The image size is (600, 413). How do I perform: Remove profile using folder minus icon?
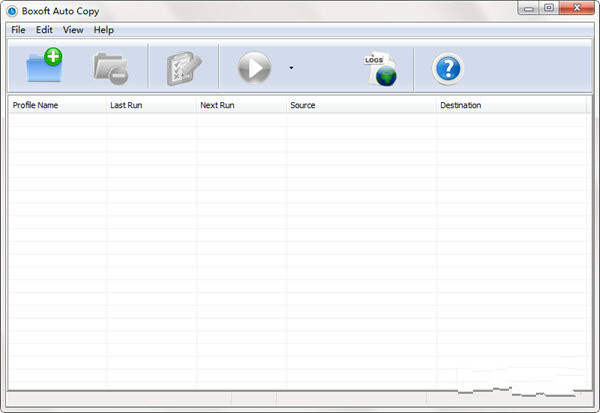[111, 68]
